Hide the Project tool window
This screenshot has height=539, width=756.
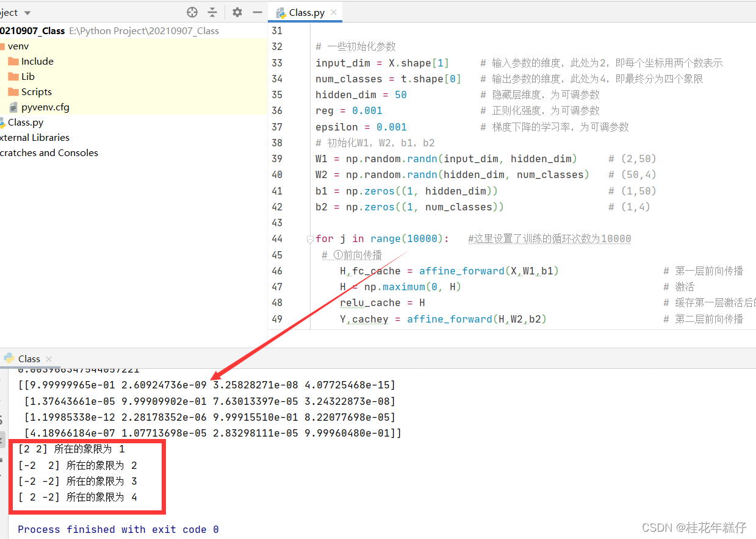pyautogui.click(x=257, y=12)
